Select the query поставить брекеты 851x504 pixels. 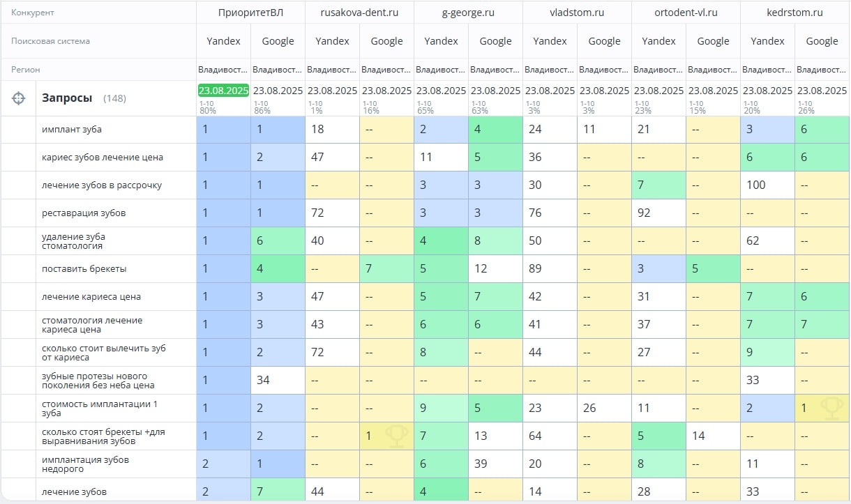tap(84, 269)
